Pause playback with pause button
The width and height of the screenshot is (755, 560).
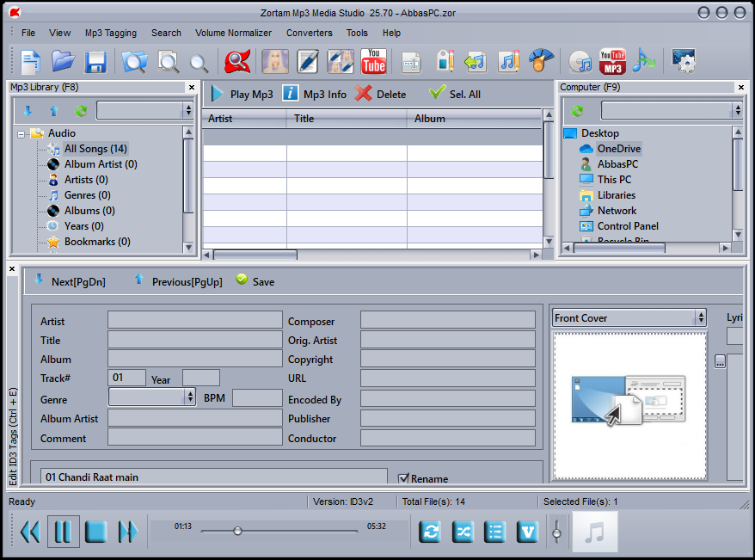63,532
